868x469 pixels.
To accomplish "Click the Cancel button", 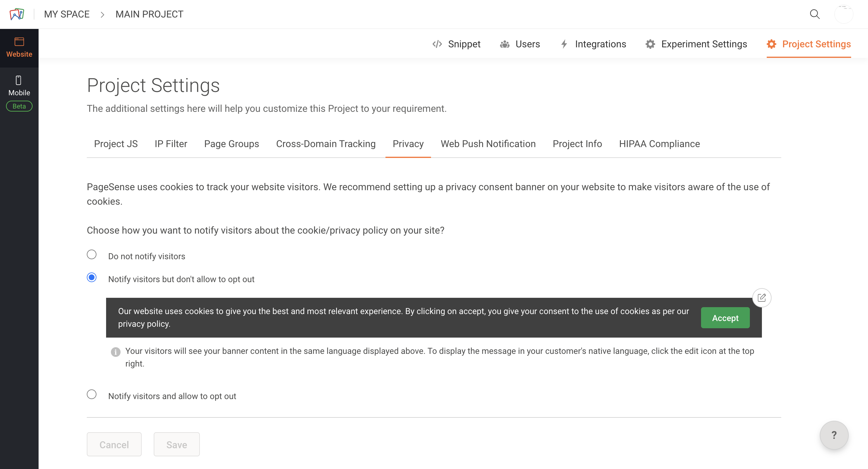I will (114, 444).
